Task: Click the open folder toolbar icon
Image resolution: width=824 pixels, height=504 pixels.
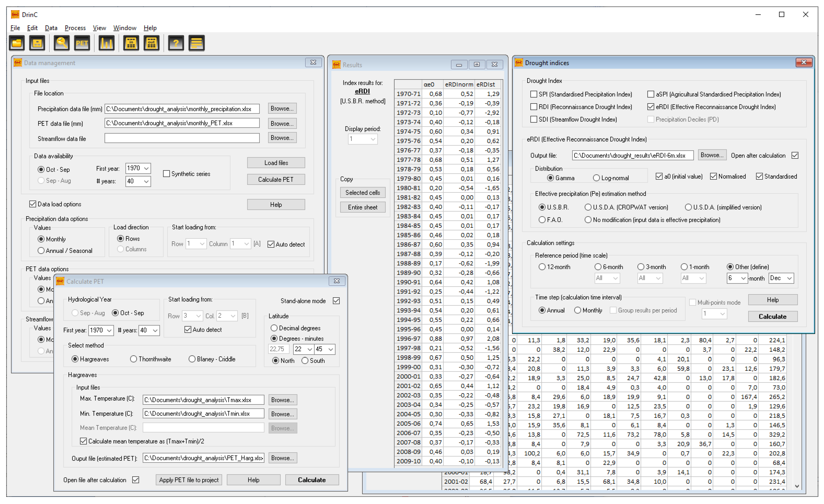Action: 17,43
